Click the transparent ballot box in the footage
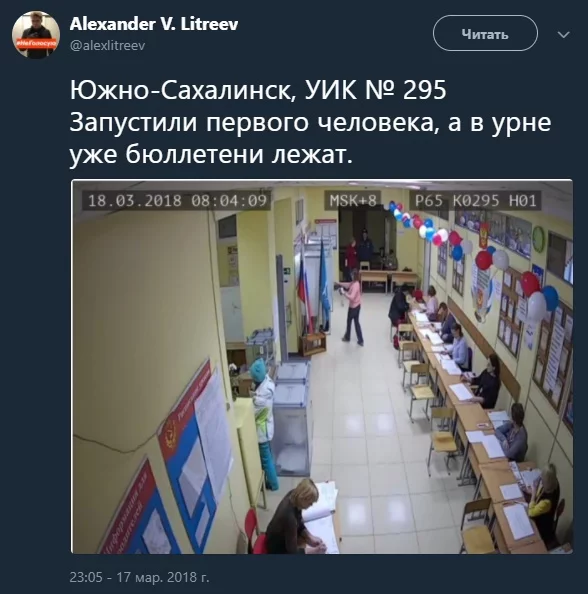This screenshot has width=588, height=594. 292,419
